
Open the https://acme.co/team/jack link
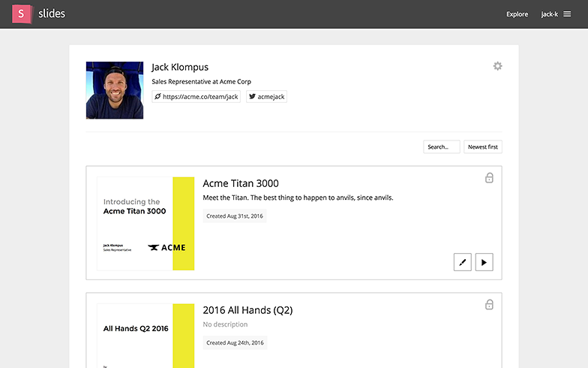tap(196, 96)
